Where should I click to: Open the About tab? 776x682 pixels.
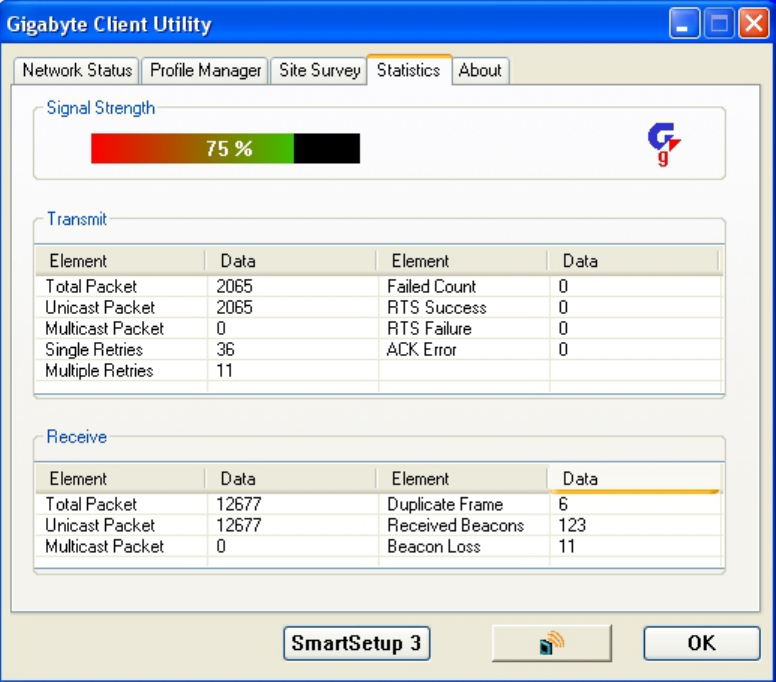pyautogui.click(x=480, y=70)
